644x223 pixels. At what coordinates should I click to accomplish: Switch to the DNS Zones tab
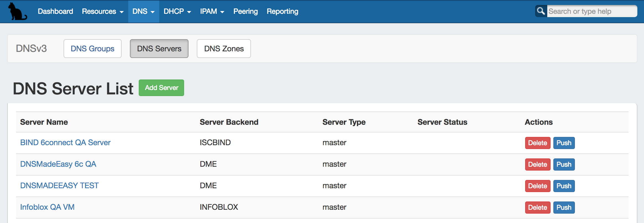[224, 49]
